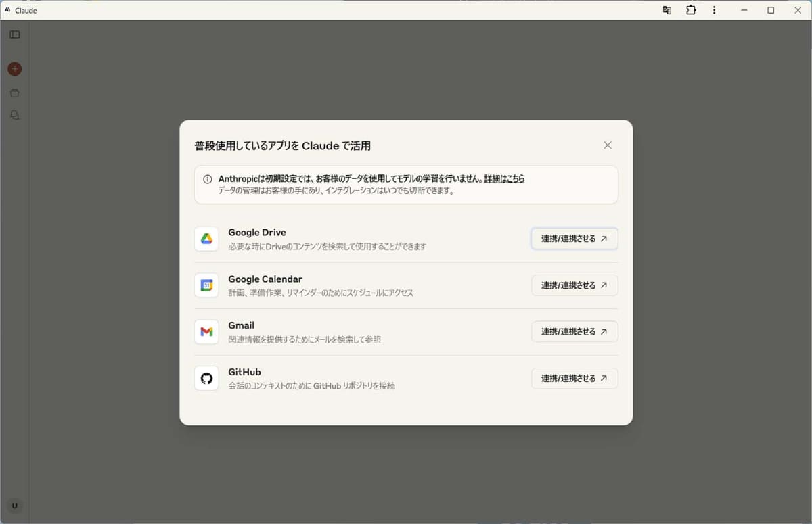Open the chats history icon in the sidebar
Image resolution: width=812 pixels, height=524 pixels.
click(15, 116)
